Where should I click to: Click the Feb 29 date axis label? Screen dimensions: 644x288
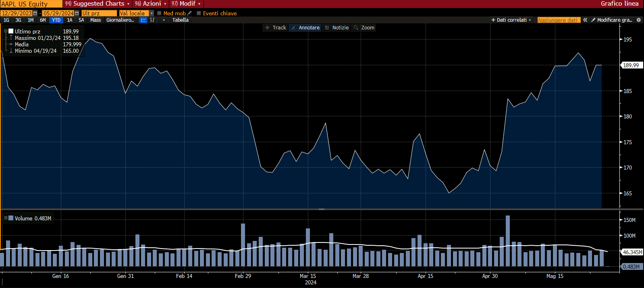[x=243, y=276]
